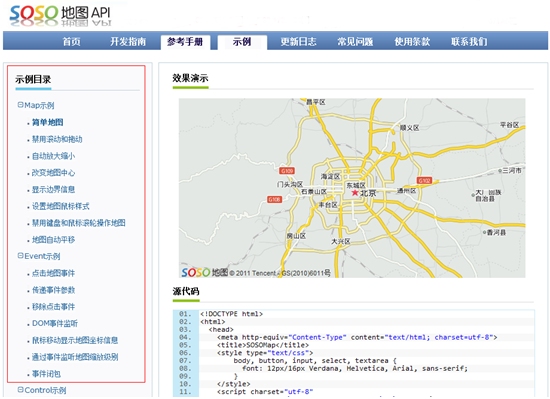Click the 海淀区 label on map
The image size is (550, 399).
click(330, 176)
